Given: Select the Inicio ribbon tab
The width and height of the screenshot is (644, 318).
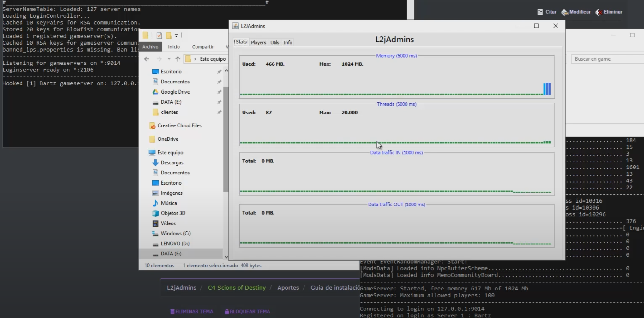Looking at the screenshot, I should pos(174,46).
